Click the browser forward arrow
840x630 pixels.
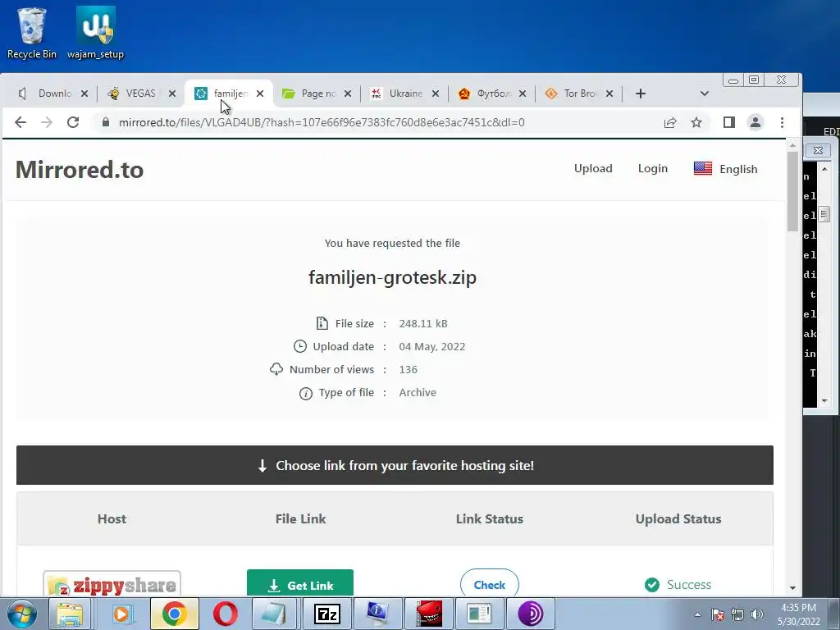(x=47, y=123)
